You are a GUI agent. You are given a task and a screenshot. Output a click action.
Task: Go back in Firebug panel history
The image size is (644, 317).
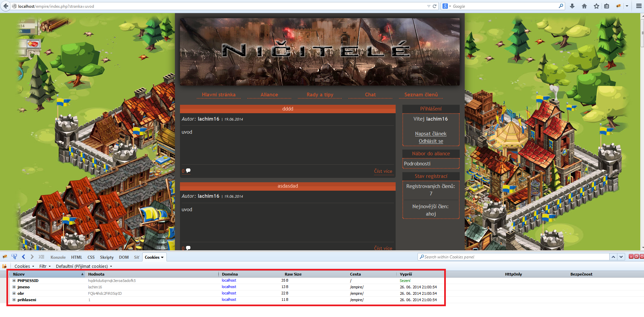click(x=23, y=257)
